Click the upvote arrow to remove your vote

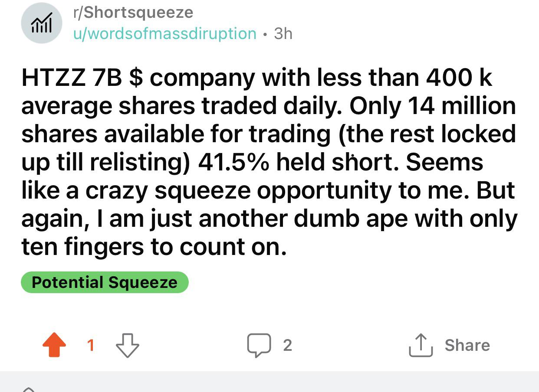[x=54, y=345]
